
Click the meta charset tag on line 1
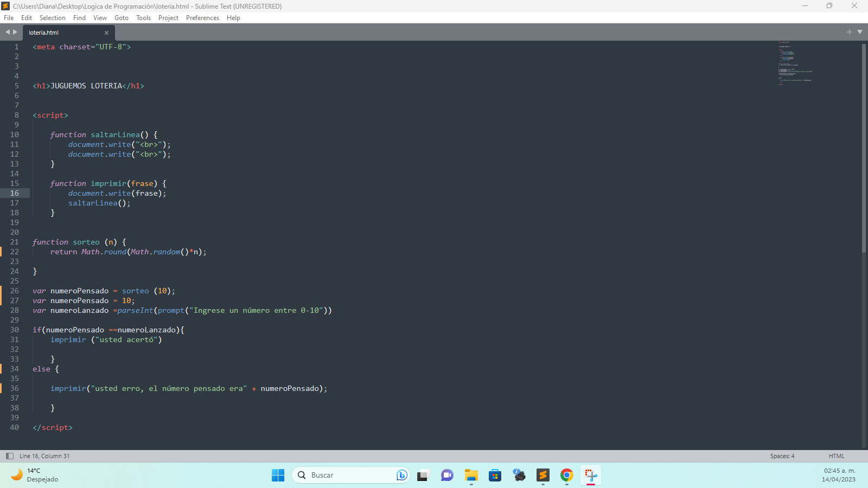[81, 47]
